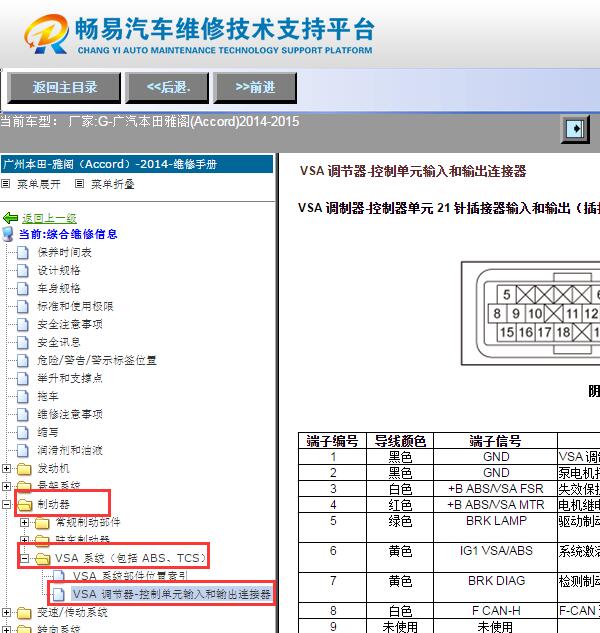Screen dimensions: 600x633
Task: Open 保养时间表 page
Action: (65, 252)
